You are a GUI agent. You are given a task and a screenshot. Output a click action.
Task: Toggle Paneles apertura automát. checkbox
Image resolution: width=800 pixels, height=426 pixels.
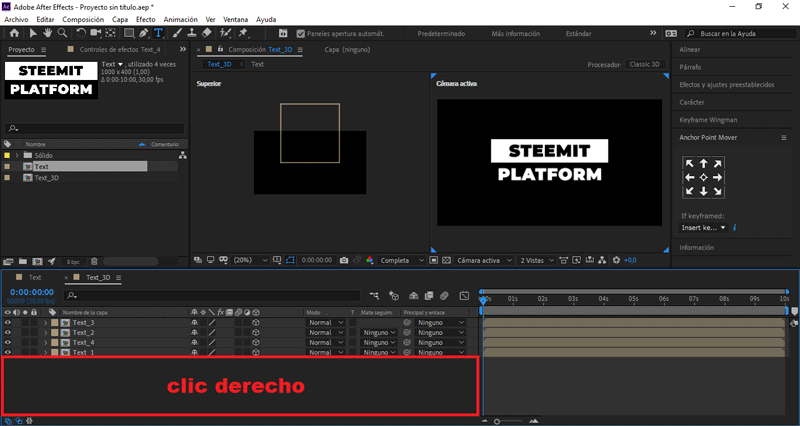pos(301,33)
